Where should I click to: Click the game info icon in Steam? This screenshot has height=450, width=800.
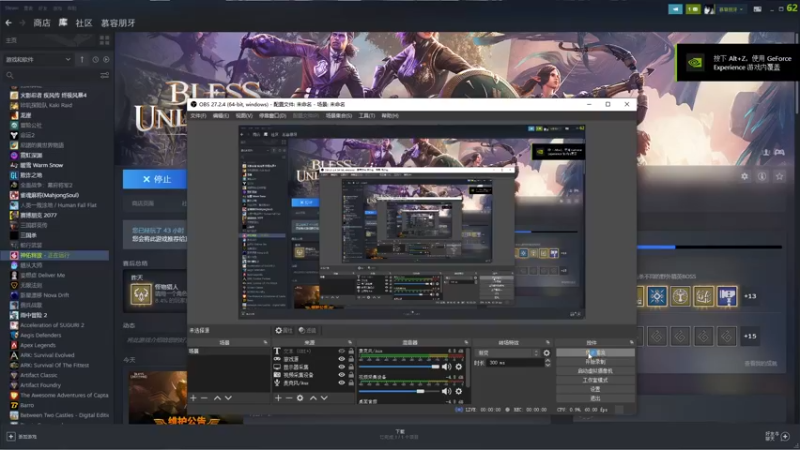[x=762, y=177]
